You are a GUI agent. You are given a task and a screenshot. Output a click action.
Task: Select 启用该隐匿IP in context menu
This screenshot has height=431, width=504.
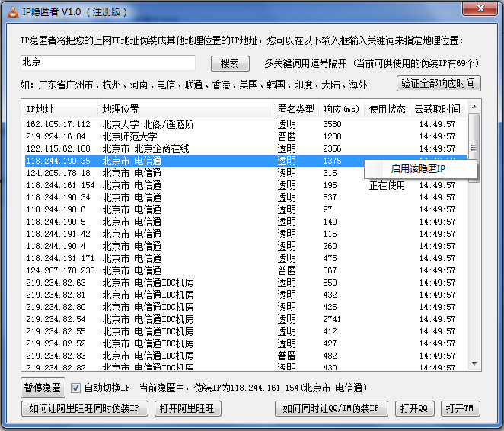[x=420, y=169]
